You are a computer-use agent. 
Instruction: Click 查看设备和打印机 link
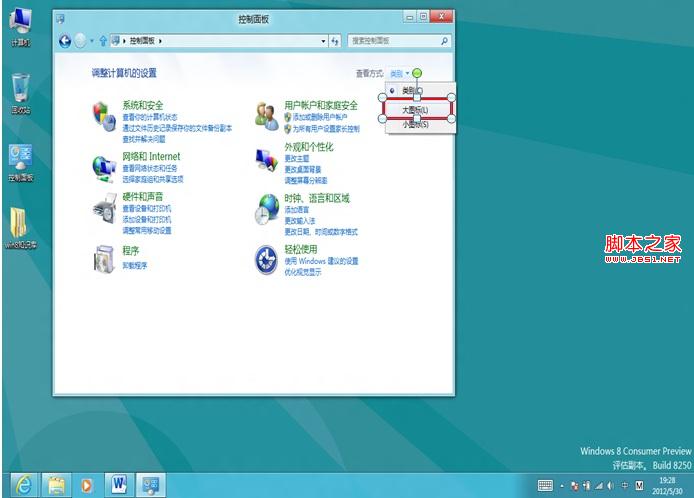[147, 208]
